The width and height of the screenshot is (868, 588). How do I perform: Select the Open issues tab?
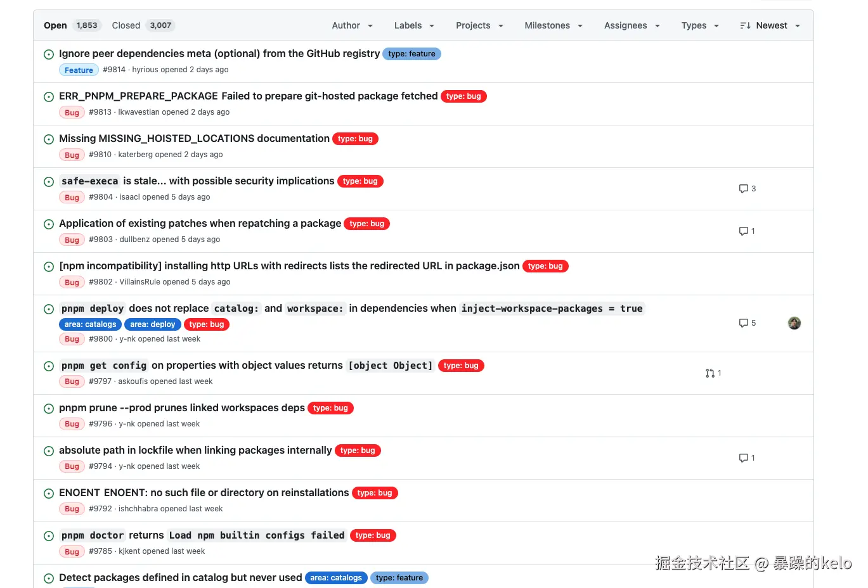pos(55,25)
